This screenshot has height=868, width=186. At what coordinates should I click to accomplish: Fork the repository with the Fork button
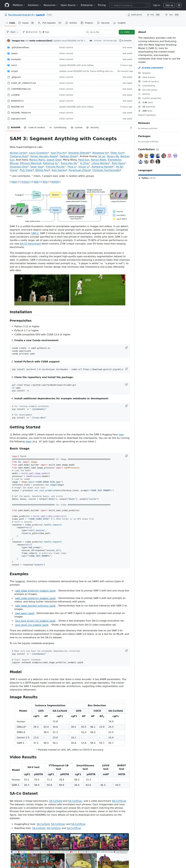coord(153,15)
